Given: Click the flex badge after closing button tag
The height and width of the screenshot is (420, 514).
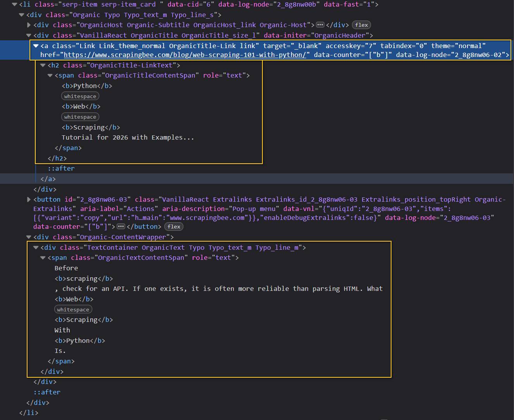Looking at the screenshot, I should 174,226.
